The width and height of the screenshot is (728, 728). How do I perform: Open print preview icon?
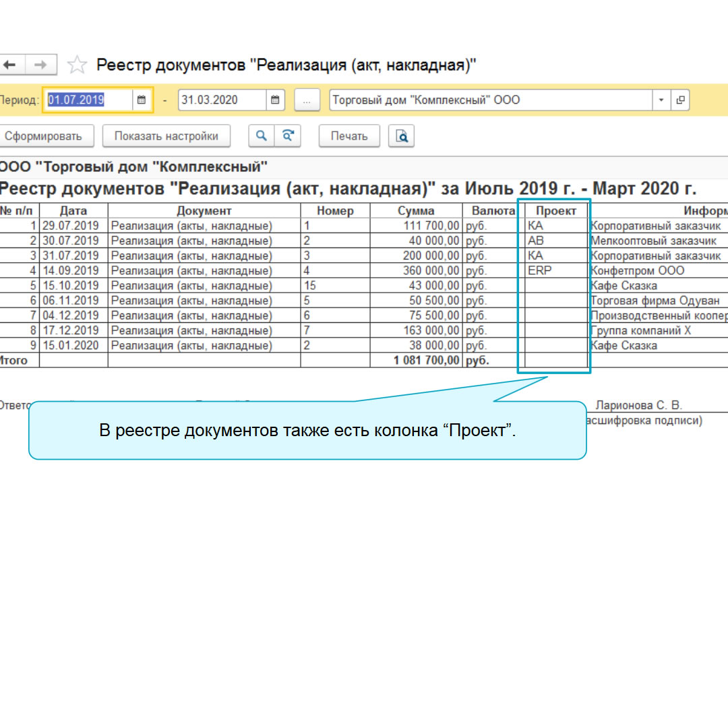(401, 136)
